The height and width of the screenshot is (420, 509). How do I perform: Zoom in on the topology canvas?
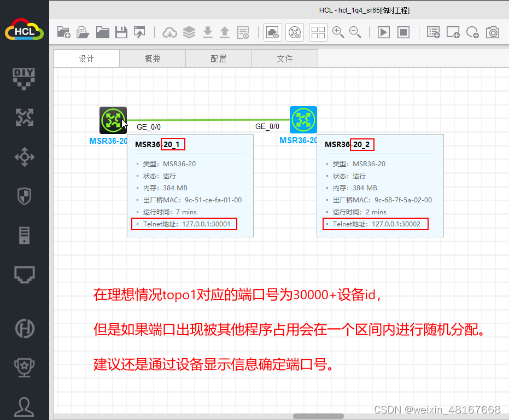click(338, 32)
